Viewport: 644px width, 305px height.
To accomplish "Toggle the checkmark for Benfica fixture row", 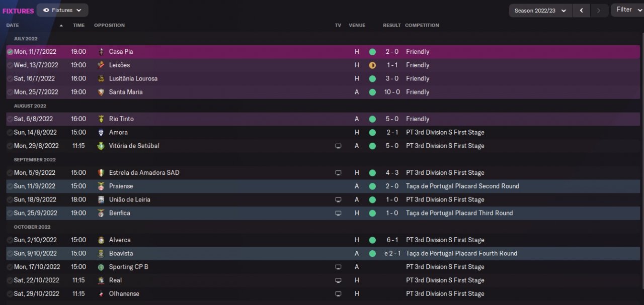I will tap(10, 213).
